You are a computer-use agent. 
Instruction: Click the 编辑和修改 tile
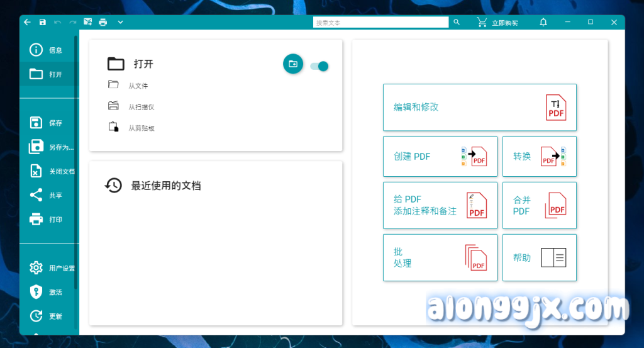(x=479, y=107)
